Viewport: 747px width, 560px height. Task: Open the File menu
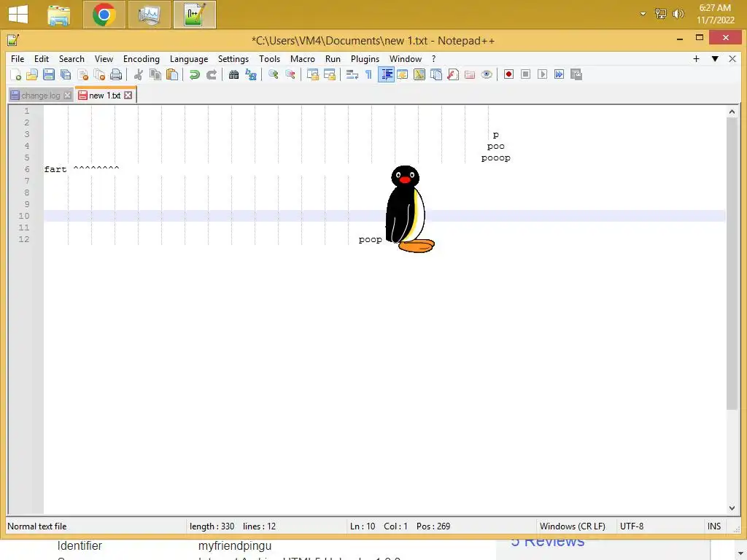(18, 58)
